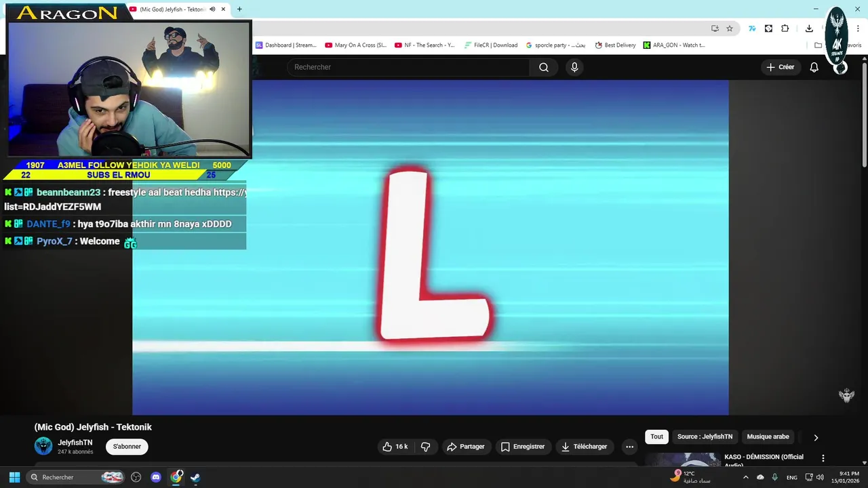The image size is (868, 488).
Task: Open Dashboard | Stream... bookmark
Action: 286,45
